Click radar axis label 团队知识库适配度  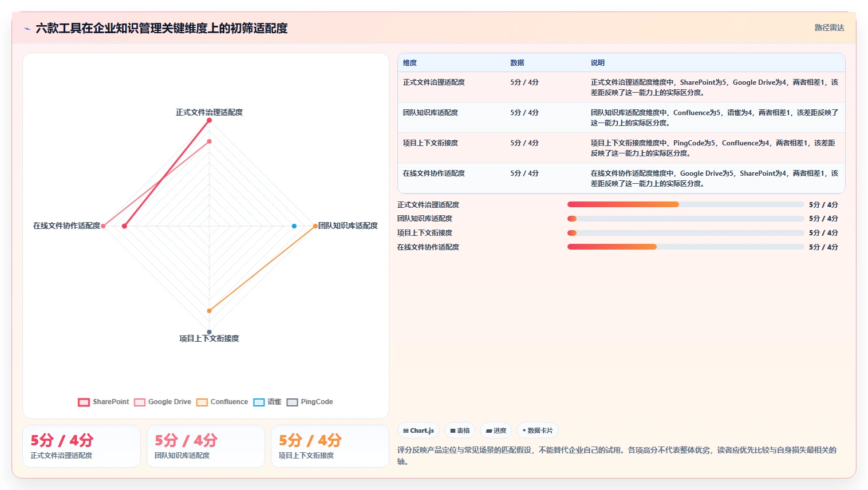tap(348, 226)
